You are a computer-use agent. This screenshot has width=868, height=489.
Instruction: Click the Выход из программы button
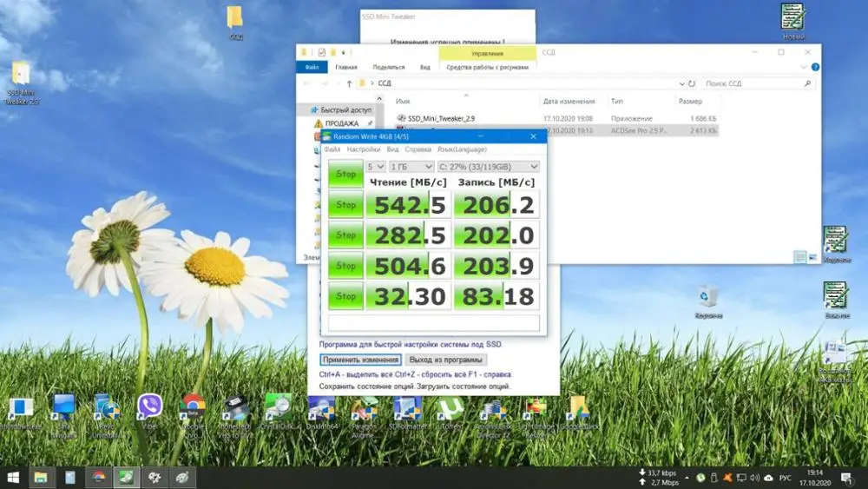click(x=445, y=360)
